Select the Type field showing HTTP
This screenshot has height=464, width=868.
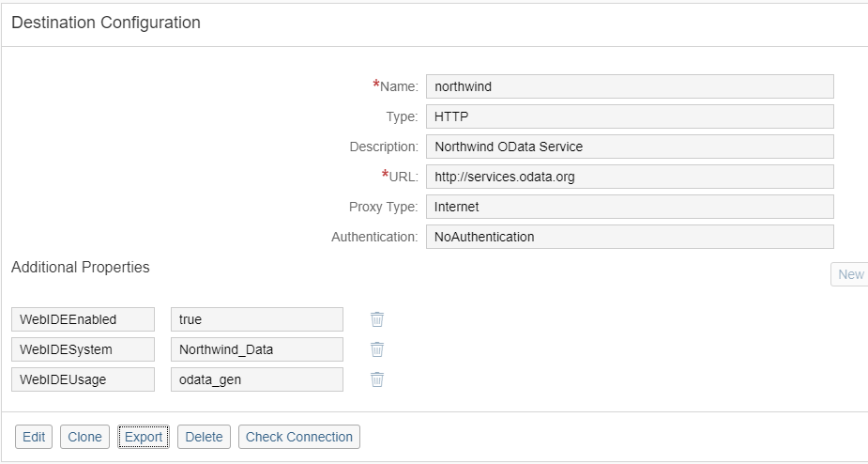629,116
